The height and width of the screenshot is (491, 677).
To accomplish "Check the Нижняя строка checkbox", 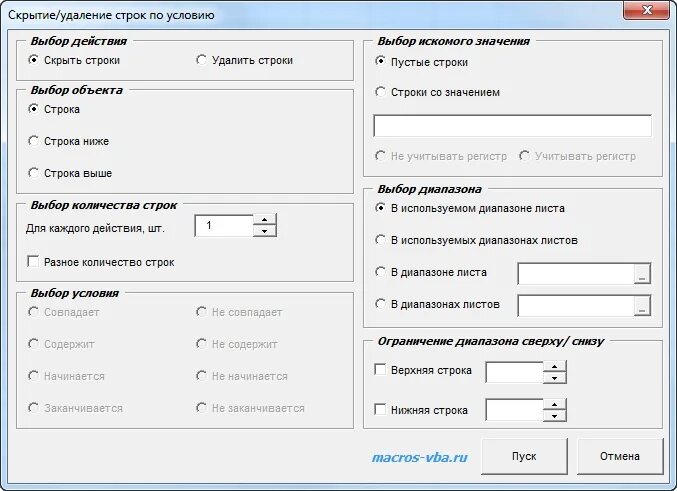I will [x=380, y=409].
